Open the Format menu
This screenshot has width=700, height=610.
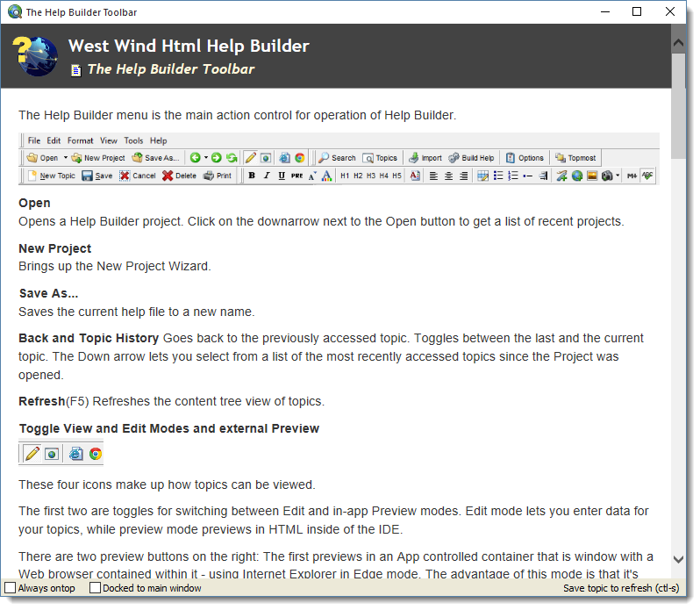point(81,140)
